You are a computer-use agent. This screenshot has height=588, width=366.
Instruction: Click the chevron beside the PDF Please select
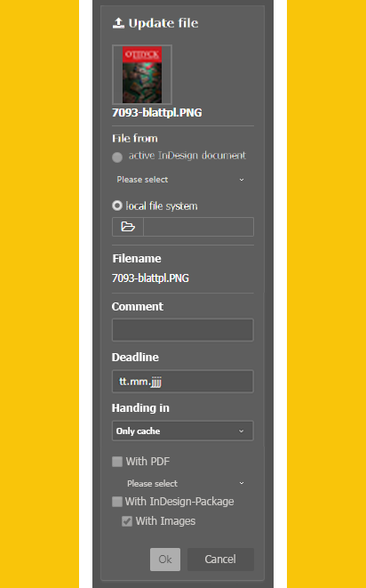[242, 483]
